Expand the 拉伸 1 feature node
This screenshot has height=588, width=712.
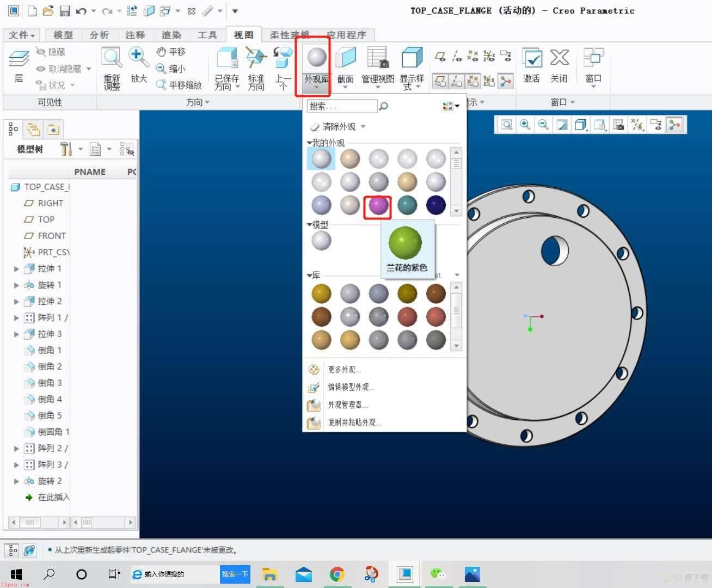click(x=16, y=268)
